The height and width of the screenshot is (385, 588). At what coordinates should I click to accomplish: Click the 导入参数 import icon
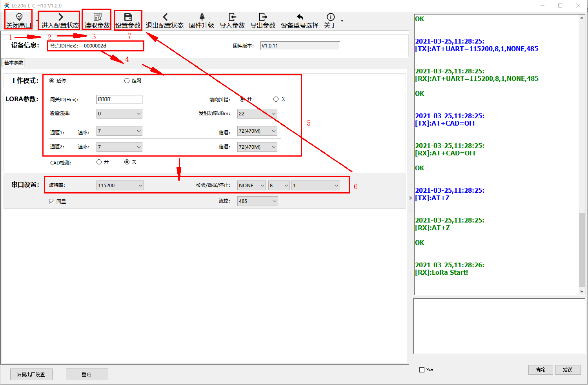232,17
